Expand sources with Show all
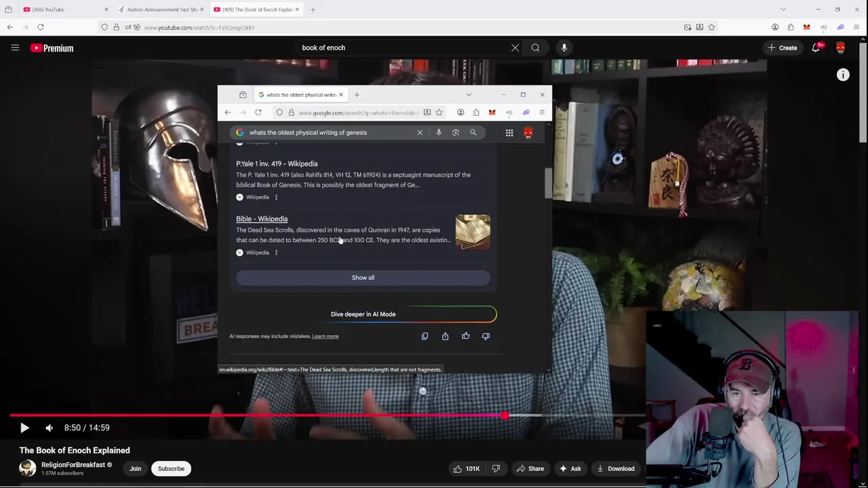The width and height of the screenshot is (868, 488). coord(363,277)
